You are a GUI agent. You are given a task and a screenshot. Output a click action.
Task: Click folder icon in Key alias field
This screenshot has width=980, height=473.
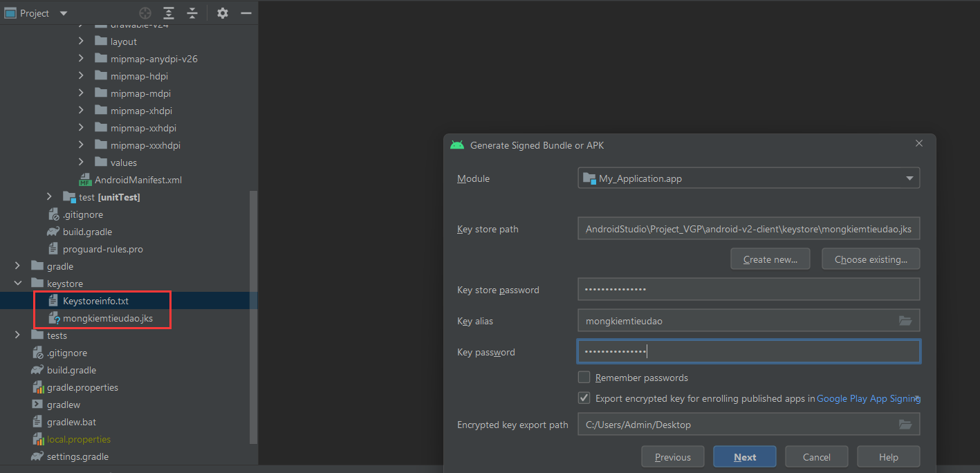905,321
